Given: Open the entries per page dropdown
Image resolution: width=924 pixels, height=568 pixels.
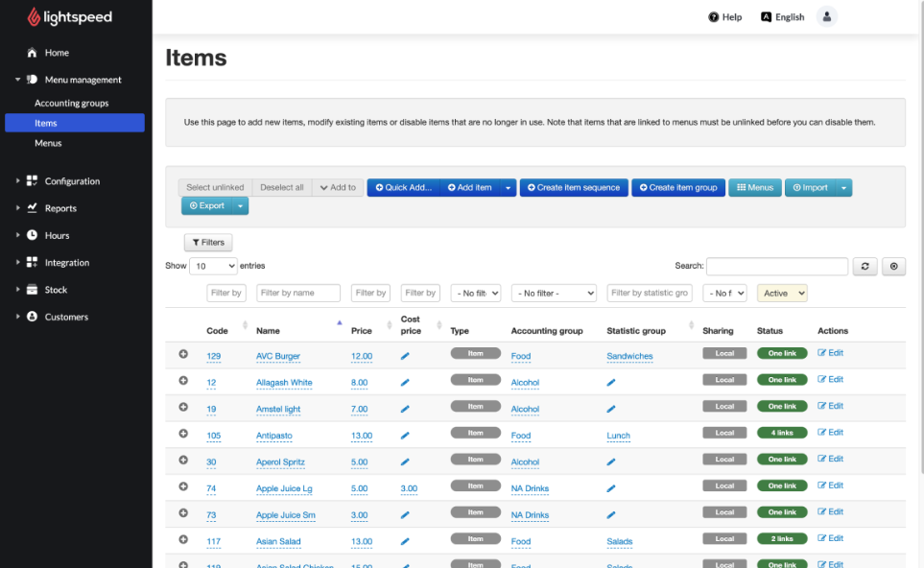Looking at the screenshot, I should pyautogui.click(x=213, y=266).
